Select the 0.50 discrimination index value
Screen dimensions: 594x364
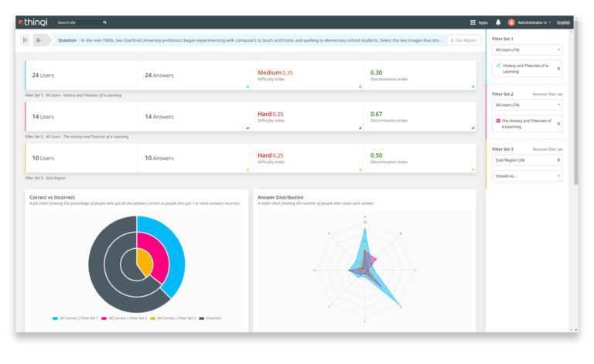376,155
